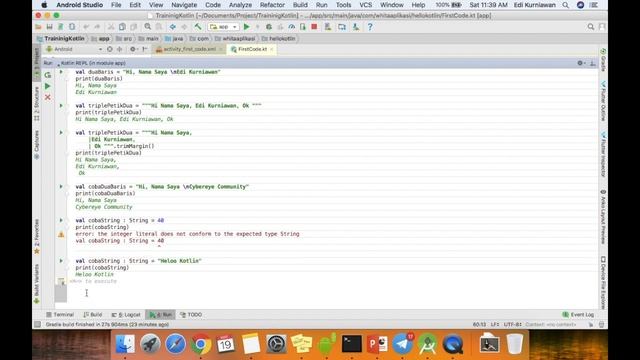The height and width of the screenshot is (360, 640).
Task: Open SDK Manager download icon
Action: pos(356,27)
